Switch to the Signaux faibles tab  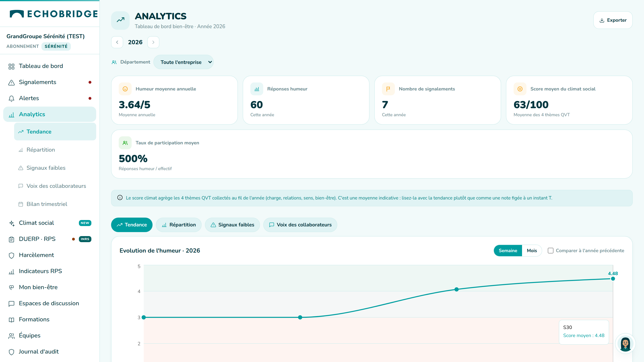[232, 225]
